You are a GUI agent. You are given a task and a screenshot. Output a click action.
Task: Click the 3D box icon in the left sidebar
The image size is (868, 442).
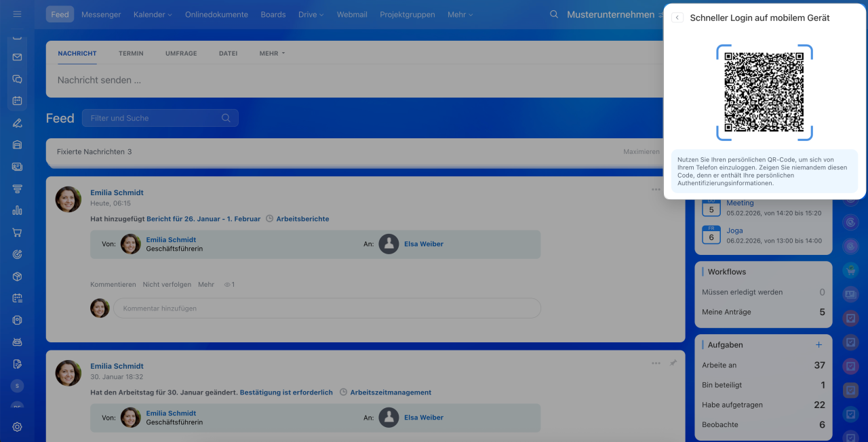17,277
